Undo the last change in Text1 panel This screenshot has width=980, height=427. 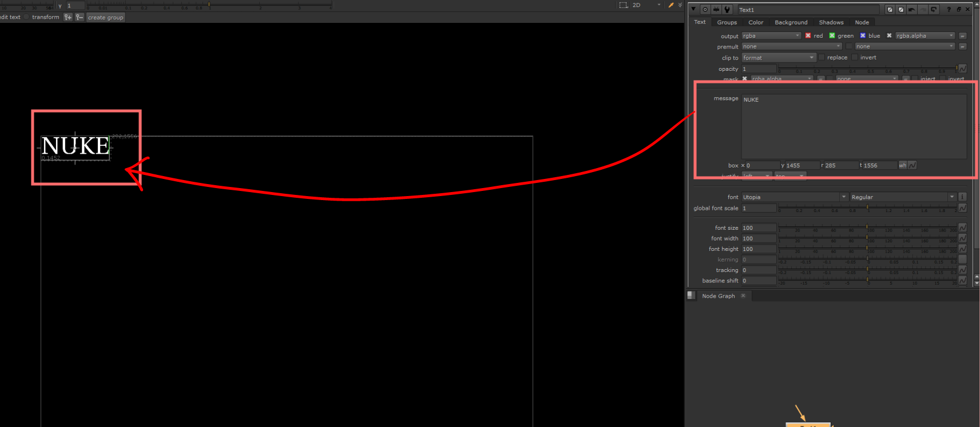[x=912, y=10]
